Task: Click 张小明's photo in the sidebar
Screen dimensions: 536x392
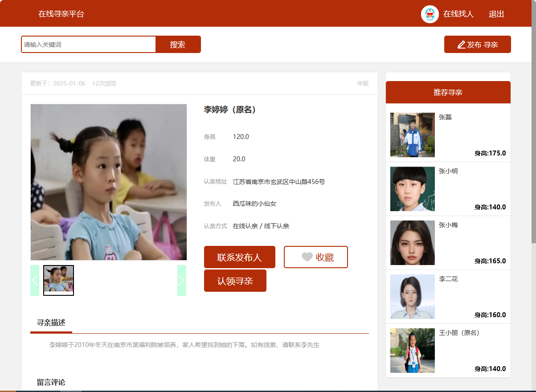Action: click(412, 188)
